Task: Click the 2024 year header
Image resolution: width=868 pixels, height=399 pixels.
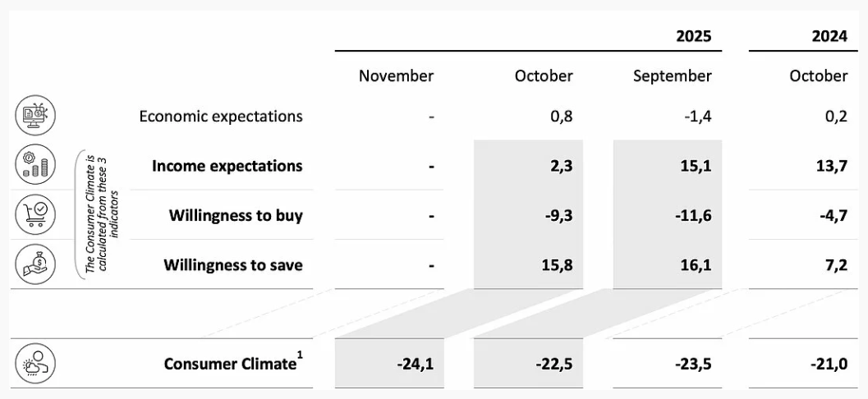Action: pyautogui.click(x=829, y=36)
